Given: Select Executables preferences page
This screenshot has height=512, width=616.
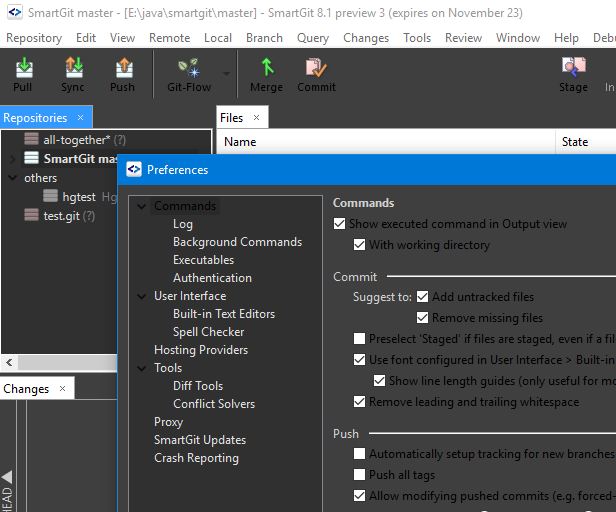Looking at the screenshot, I should click(x=204, y=260).
